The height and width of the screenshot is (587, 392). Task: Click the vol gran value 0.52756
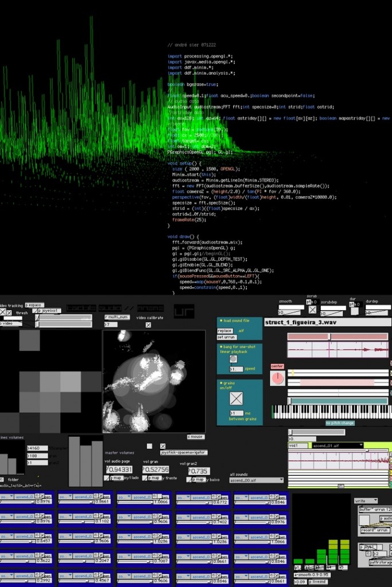[x=156, y=469]
